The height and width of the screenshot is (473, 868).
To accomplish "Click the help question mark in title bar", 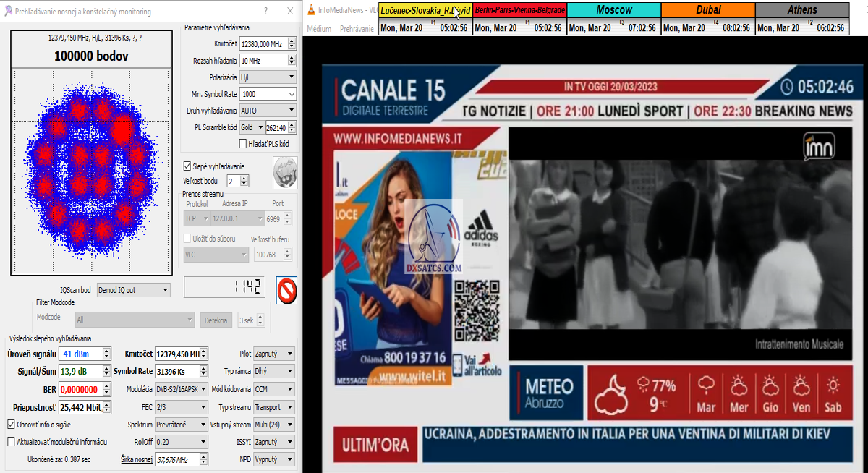I will 265,12.
